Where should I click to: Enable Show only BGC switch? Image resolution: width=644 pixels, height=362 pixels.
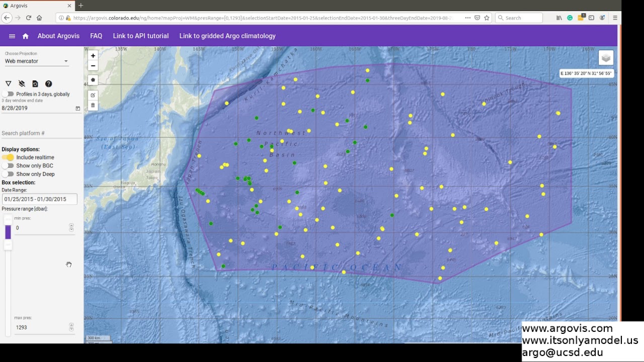click(8, 165)
